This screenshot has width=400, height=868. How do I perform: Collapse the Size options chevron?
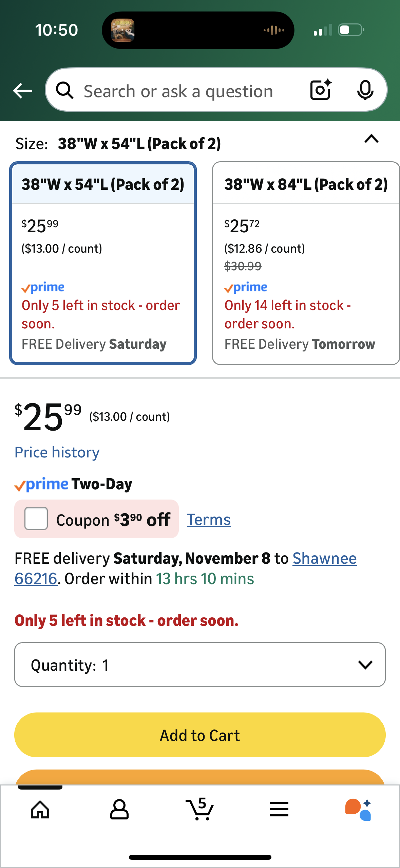point(371,139)
